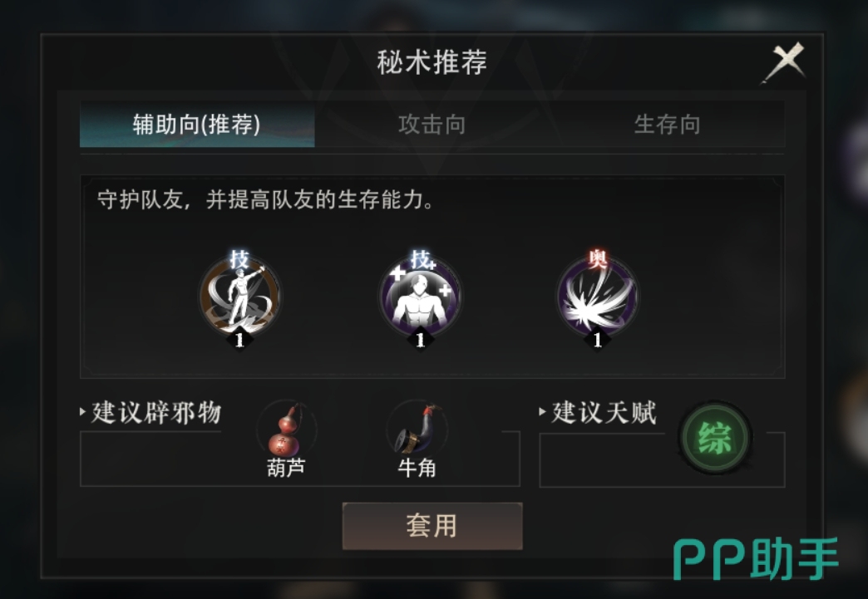
Task: Click the 葫芦 text label
Action: tap(286, 468)
